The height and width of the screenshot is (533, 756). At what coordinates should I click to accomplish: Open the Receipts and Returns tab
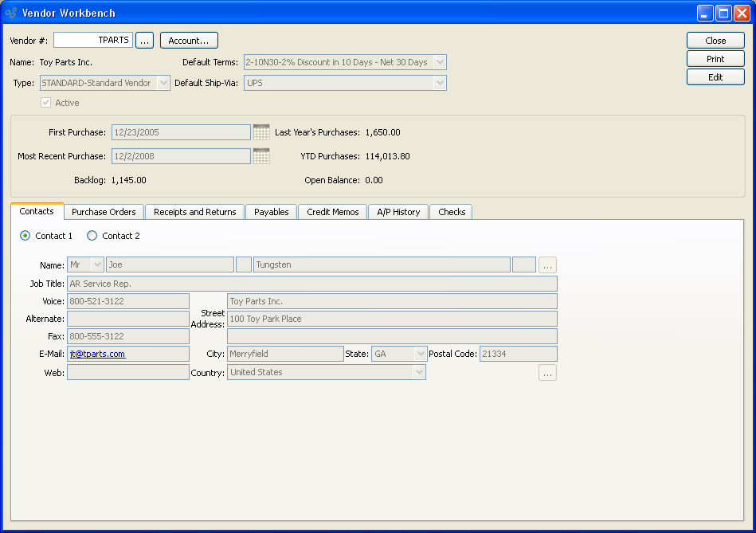pyautogui.click(x=195, y=212)
